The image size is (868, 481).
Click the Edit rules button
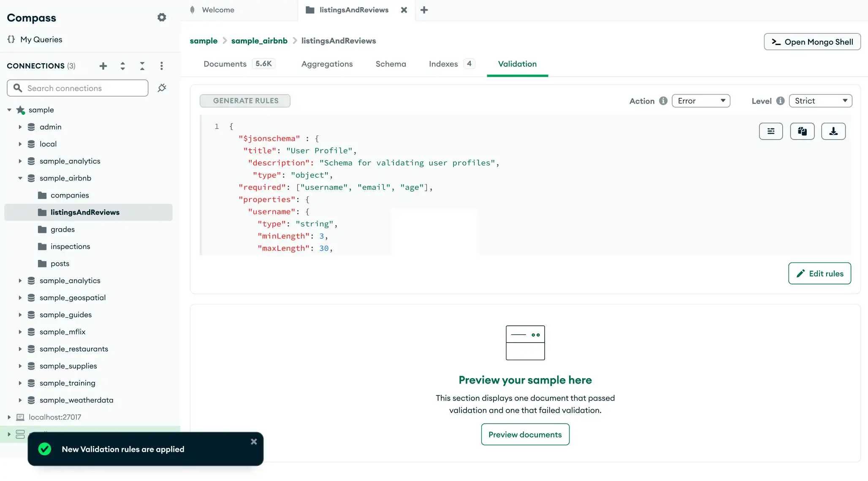pyautogui.click(x=819, y=273)
